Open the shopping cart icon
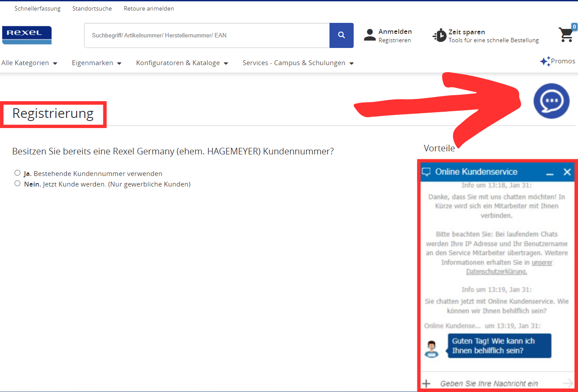Image resolution: width=578 pixels, height=392 pixels. (567, 34)
